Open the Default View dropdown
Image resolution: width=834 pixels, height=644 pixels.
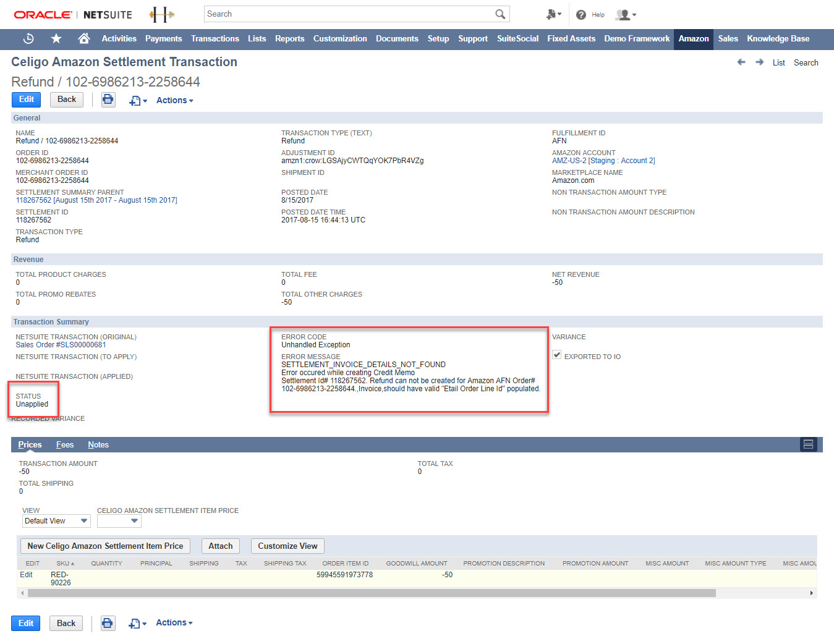point(56,521)
